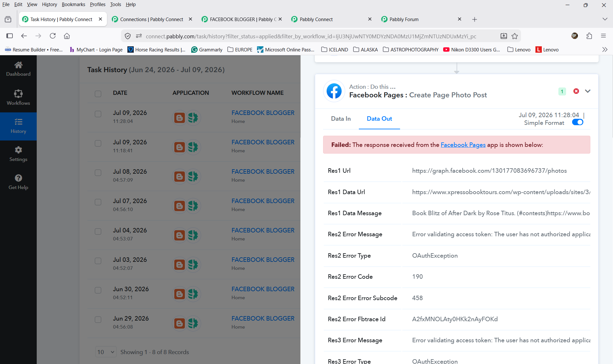Open the records-per-page dropdown showing 10
Screen dimensions: 613x364
(106, 352)
